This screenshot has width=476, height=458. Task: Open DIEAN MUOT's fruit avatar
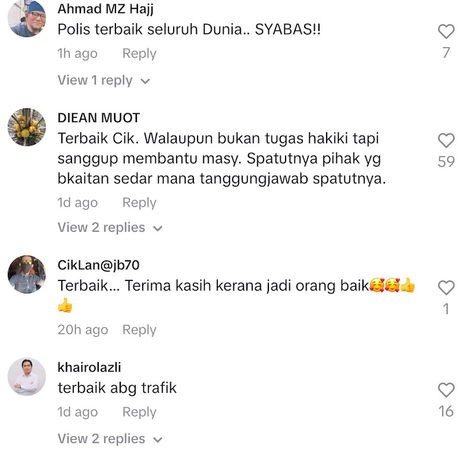point(27,127)
